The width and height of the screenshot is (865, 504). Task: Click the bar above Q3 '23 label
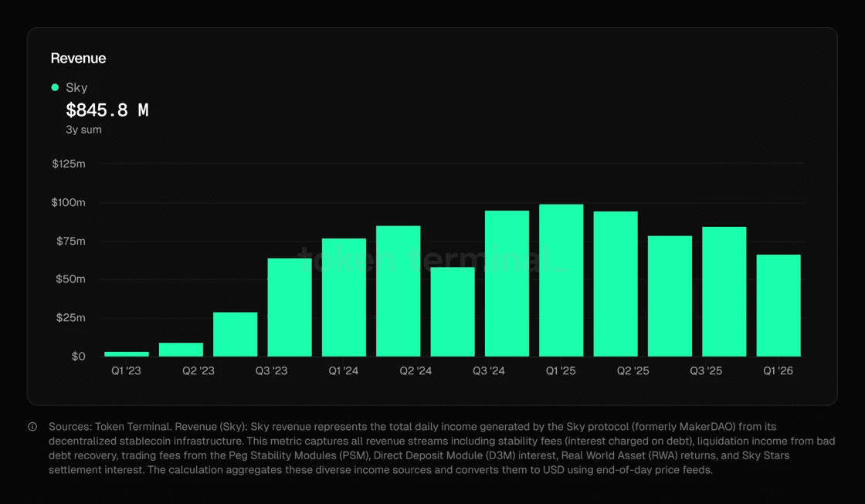click(290, 307)
